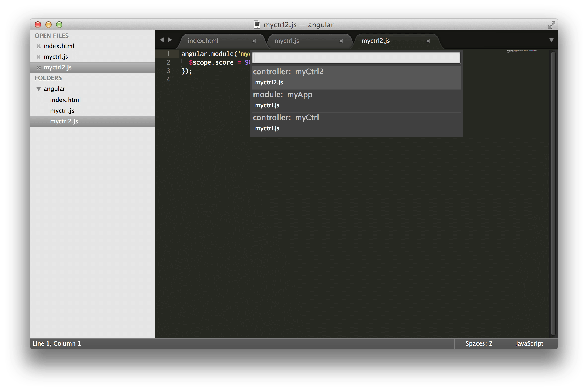
Task: Collapse the angular folder
Action: 39,89
